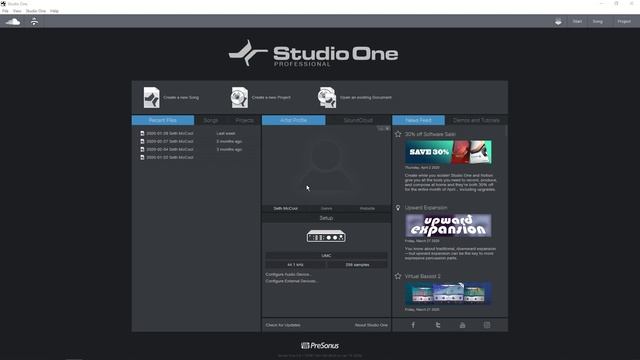
Task: Click Configure Audio Device link
Action: pos(288,274)
